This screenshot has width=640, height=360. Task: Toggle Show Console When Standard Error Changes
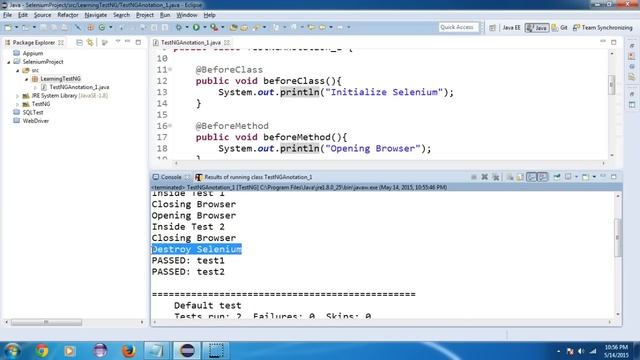tap(542, 177)
